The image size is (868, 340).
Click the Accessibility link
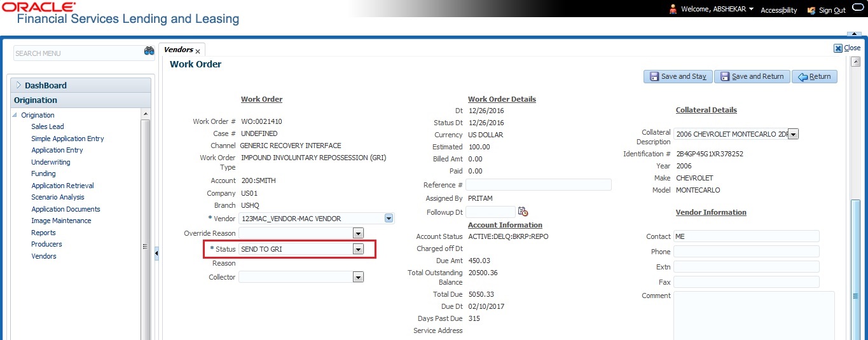(778, 10)
